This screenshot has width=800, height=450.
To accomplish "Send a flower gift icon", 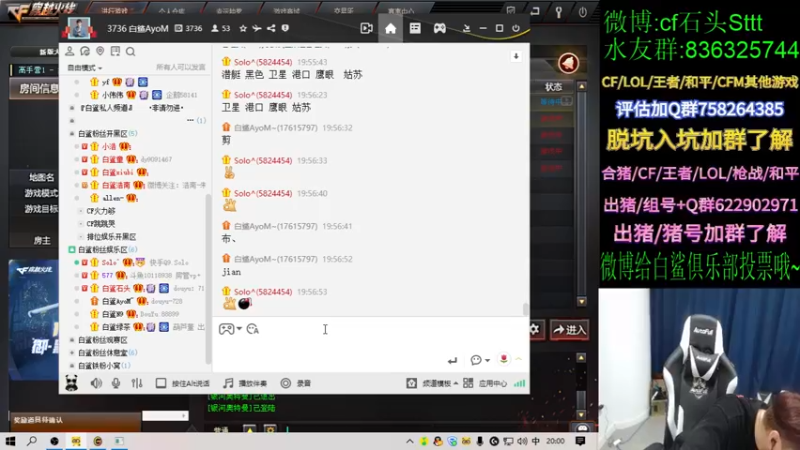I will pyautogui.click(x=504, y=360).
